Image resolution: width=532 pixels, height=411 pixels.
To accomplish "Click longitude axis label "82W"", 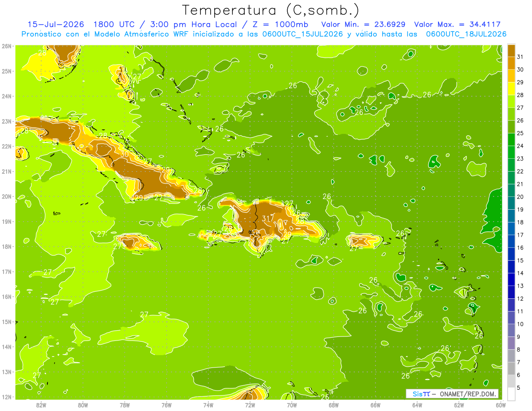I will (41, 405).
